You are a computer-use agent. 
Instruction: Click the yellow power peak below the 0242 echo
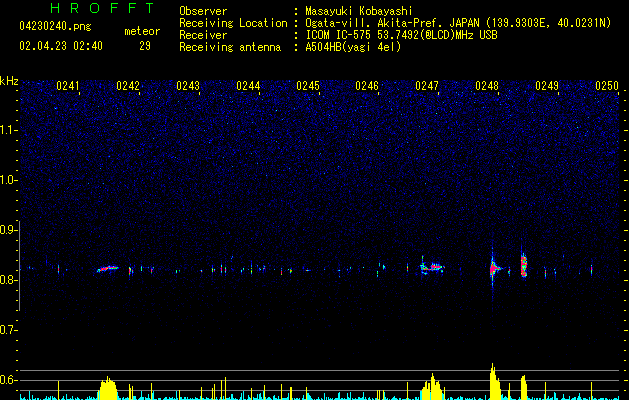108,388
